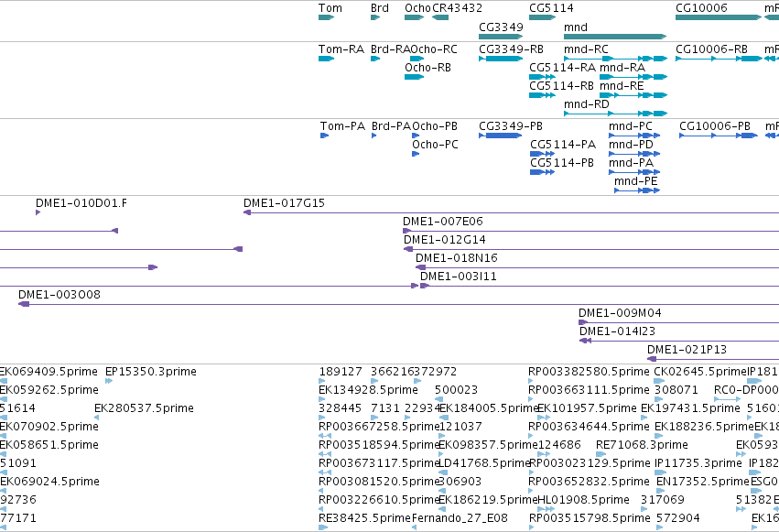Select the EK184005.5prime label

(489, 408)
